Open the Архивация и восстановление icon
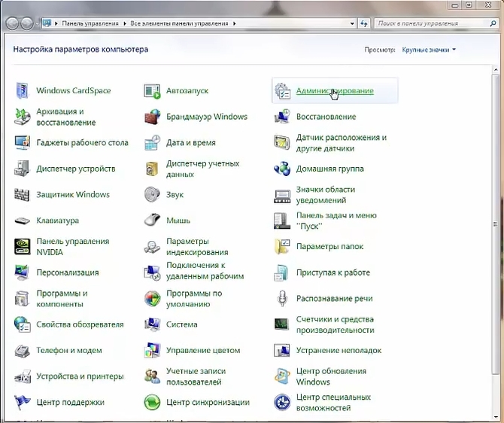The width and height of the screenshot is (504, 423). (22, 117)
